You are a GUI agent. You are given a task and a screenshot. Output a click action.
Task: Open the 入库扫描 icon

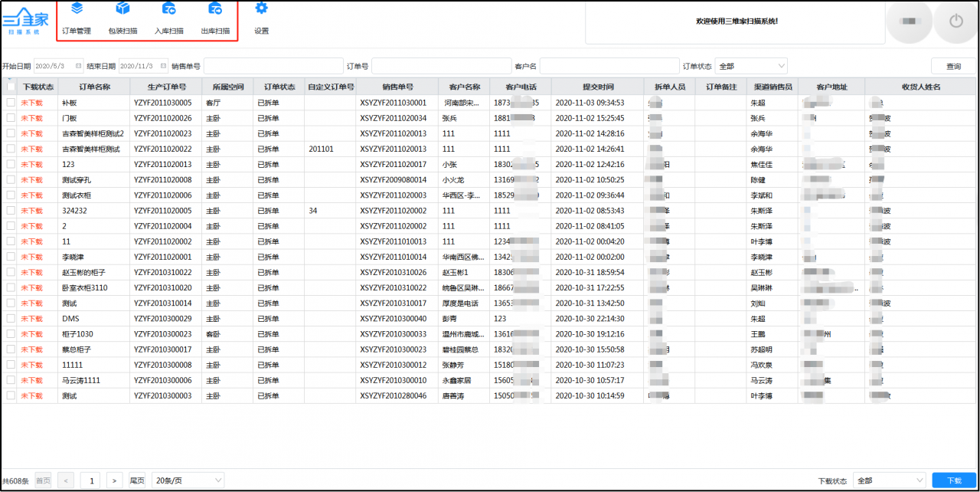(169, 8)
